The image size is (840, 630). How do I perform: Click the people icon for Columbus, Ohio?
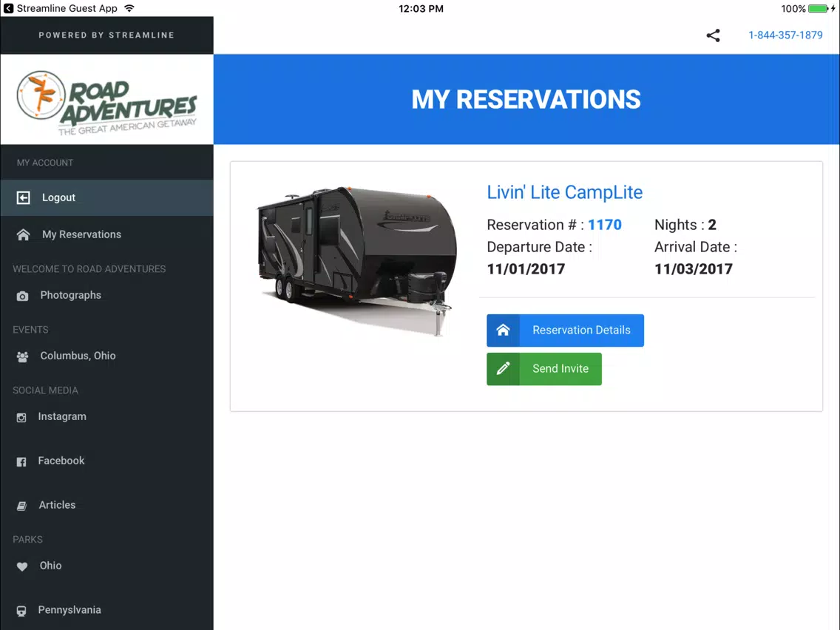point(22,357)
